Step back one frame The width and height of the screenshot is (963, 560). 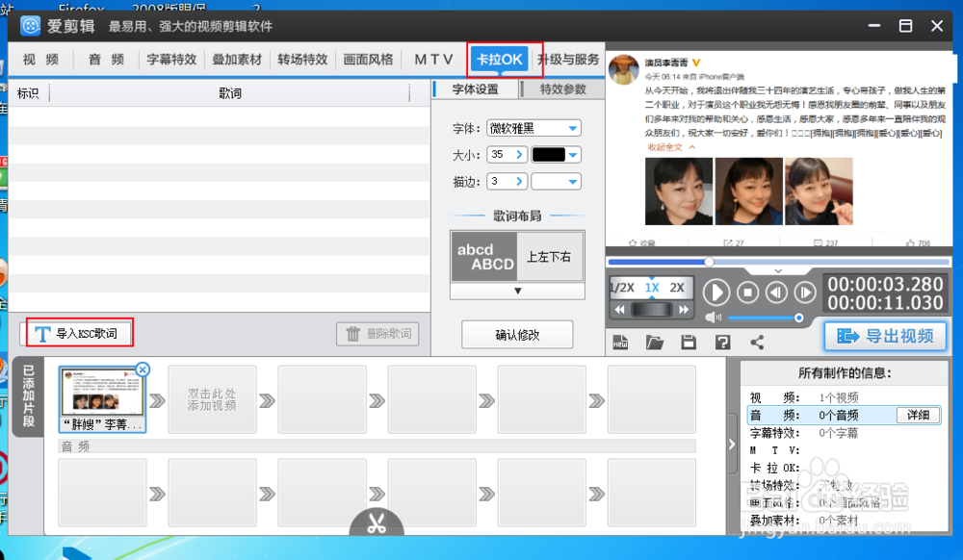(x=777, y=293)
